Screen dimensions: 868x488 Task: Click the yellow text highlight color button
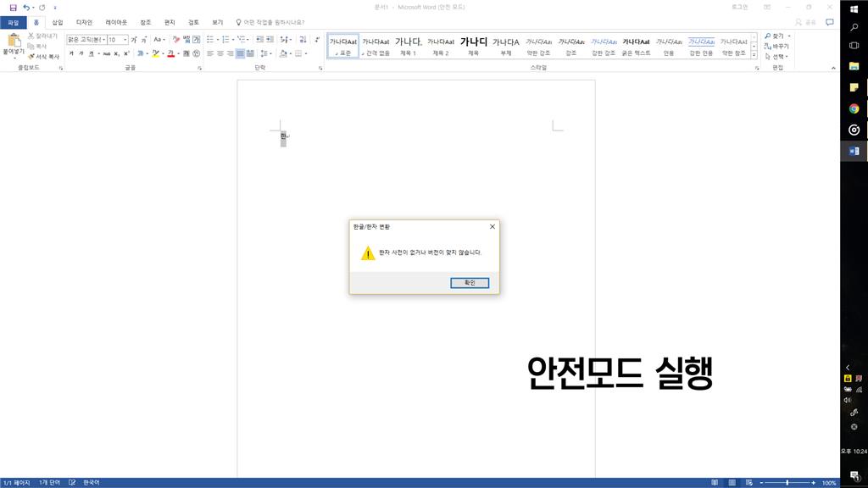tap(156, 53)
